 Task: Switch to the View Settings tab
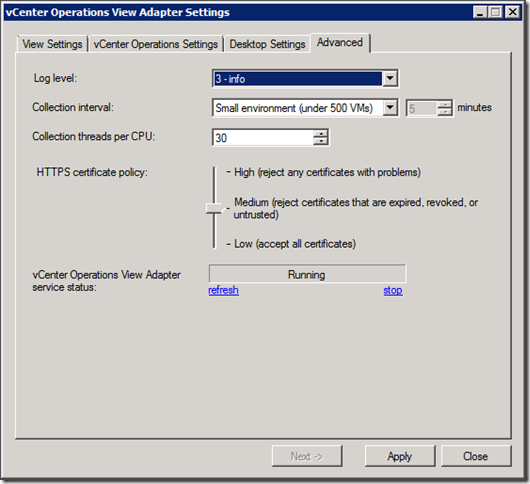(52, 44)
